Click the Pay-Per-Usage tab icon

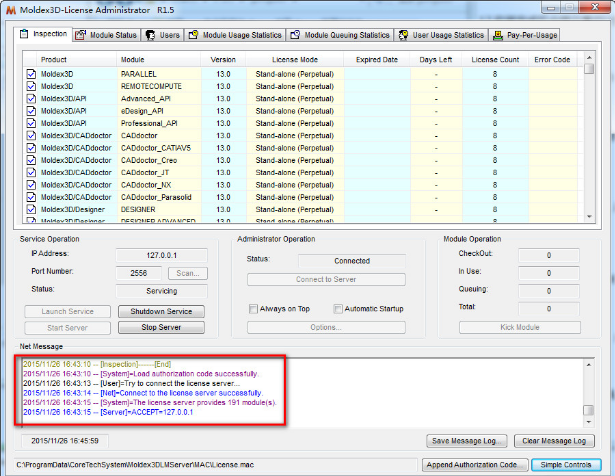pyautogui.click(x=498, y=35)
